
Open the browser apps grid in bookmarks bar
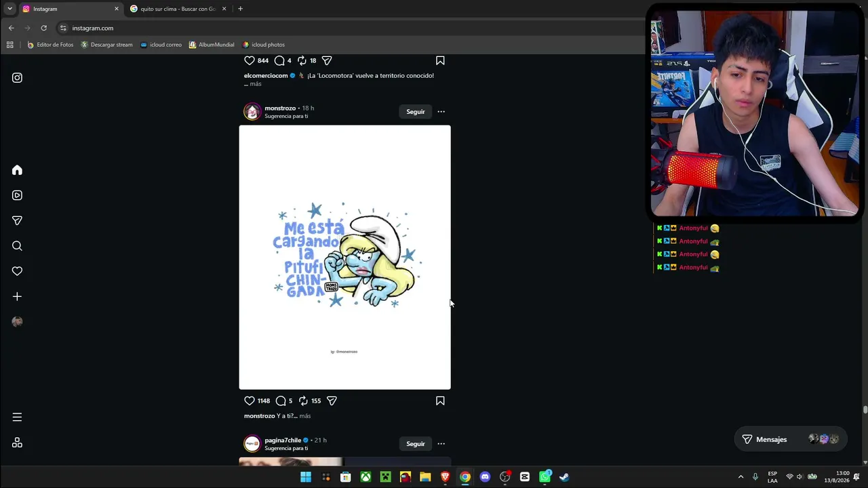point(9,45)
